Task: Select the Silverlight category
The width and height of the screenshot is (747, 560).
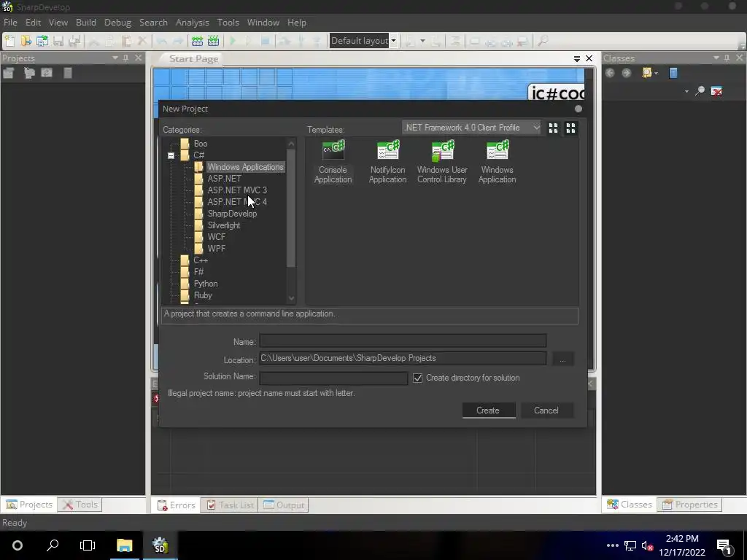Action: [224, 225]
